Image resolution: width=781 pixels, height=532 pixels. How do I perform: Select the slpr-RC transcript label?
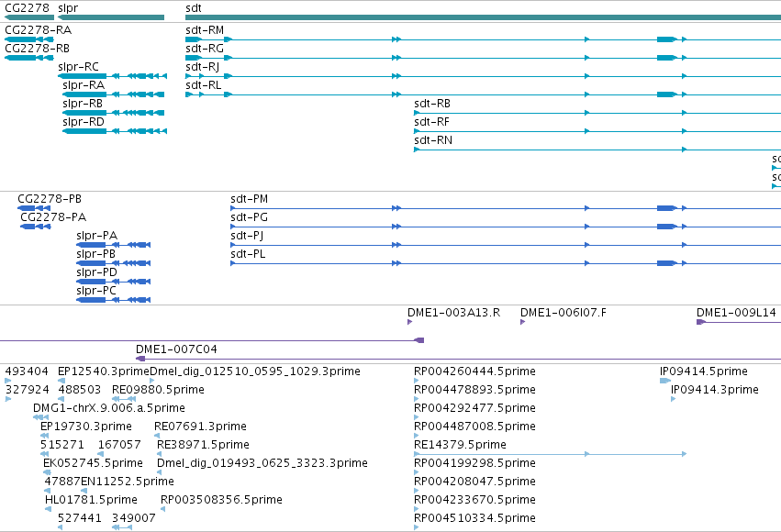click(78, 67)
